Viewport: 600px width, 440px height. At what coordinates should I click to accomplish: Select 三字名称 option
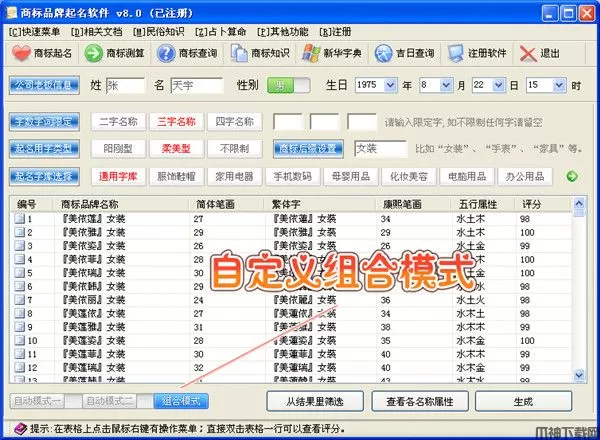click(176, 122)
